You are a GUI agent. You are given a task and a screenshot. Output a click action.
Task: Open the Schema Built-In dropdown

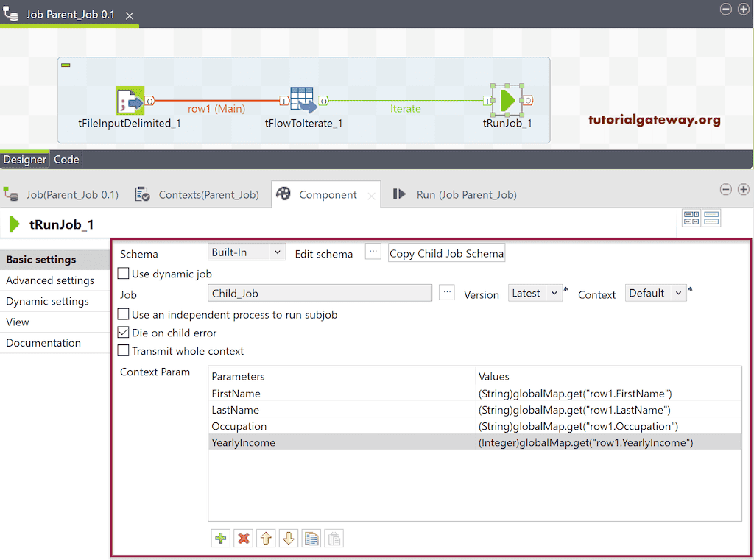[x=247, y=252]
